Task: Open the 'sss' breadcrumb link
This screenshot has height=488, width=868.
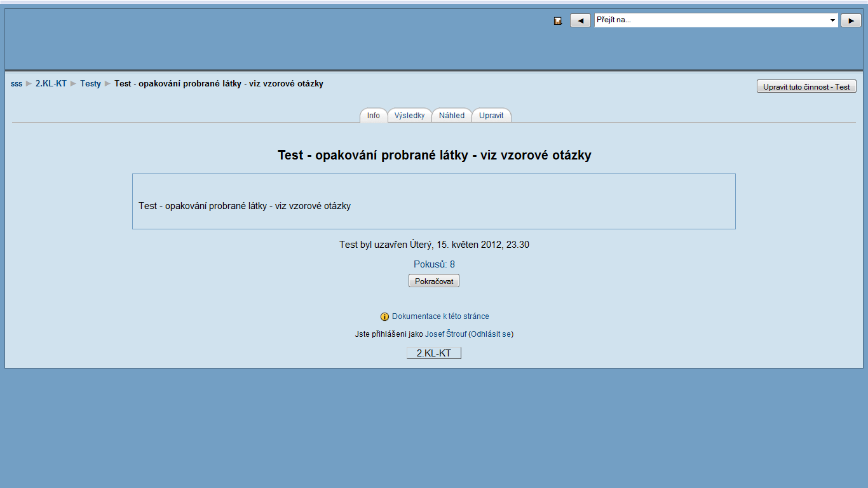Action: click(x=17, y=84)
